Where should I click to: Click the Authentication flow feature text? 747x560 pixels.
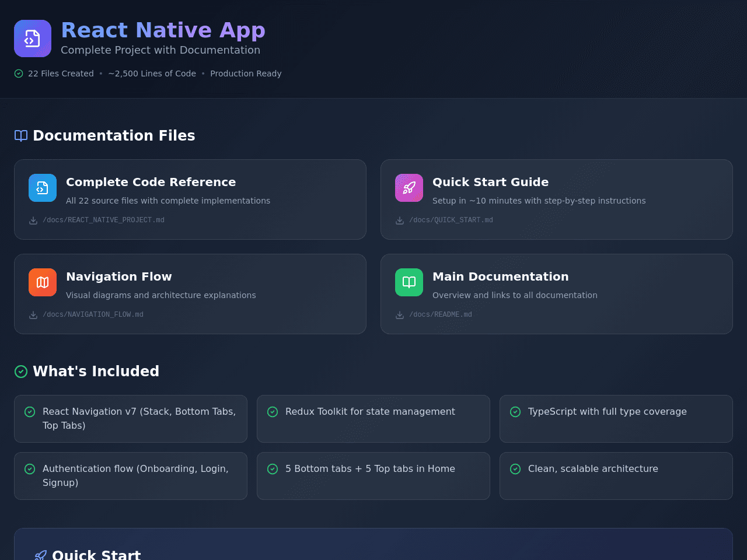[x=135, y=476]
